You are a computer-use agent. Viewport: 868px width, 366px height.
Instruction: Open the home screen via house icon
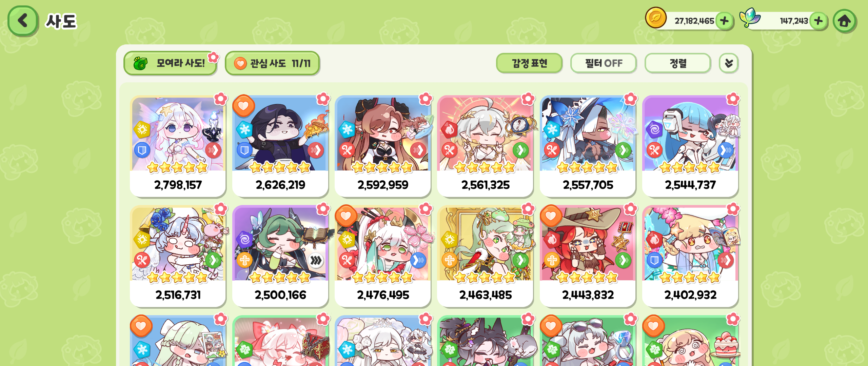point(844,21)
